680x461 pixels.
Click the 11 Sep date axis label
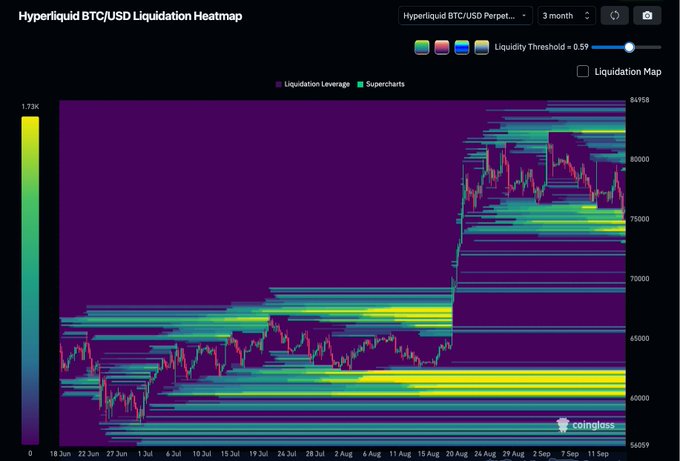(x=598, y=454)
